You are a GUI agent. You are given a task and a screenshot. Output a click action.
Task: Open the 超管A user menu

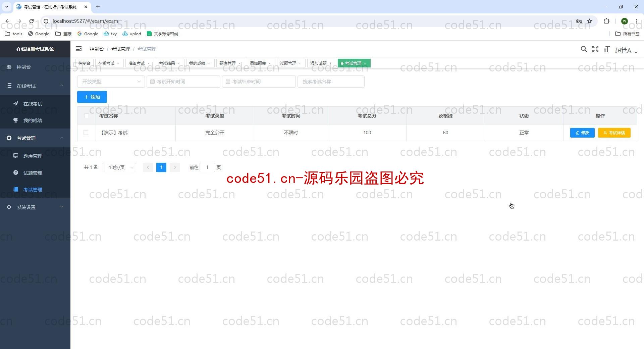pos(626,50)
